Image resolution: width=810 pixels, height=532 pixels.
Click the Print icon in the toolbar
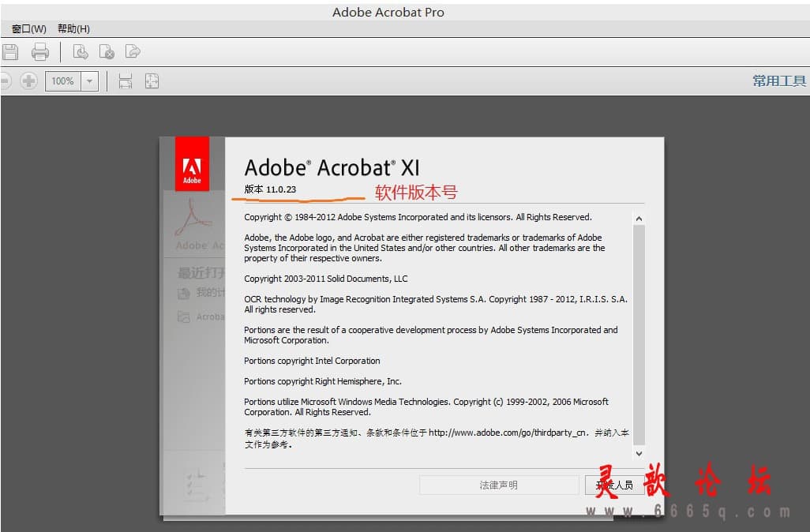pyautogui.click(x=40, y=51)
